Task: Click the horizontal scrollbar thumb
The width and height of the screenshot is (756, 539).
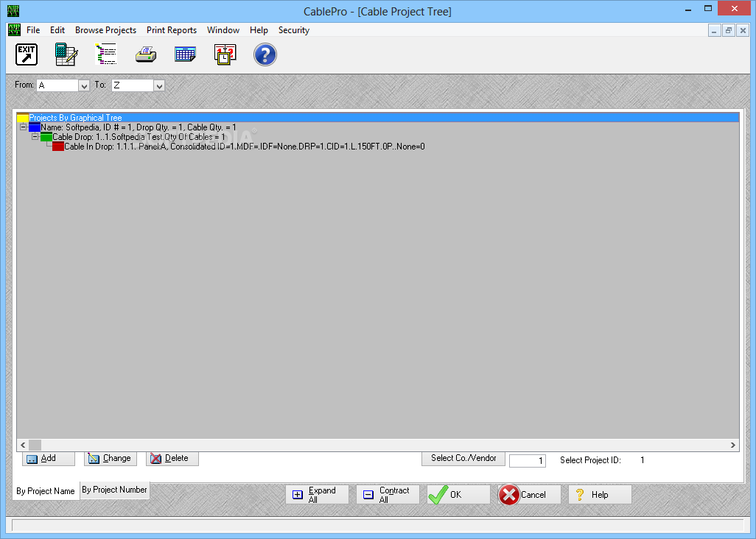Action: (x=35, y=445)
